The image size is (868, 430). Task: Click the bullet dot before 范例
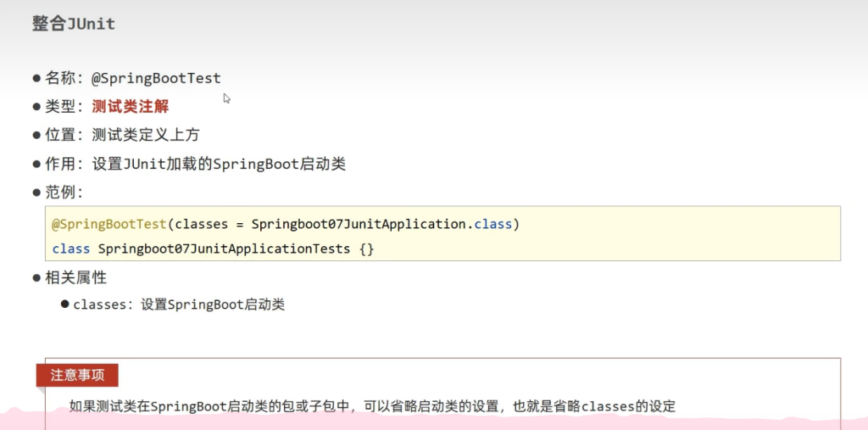coord(36,193)
